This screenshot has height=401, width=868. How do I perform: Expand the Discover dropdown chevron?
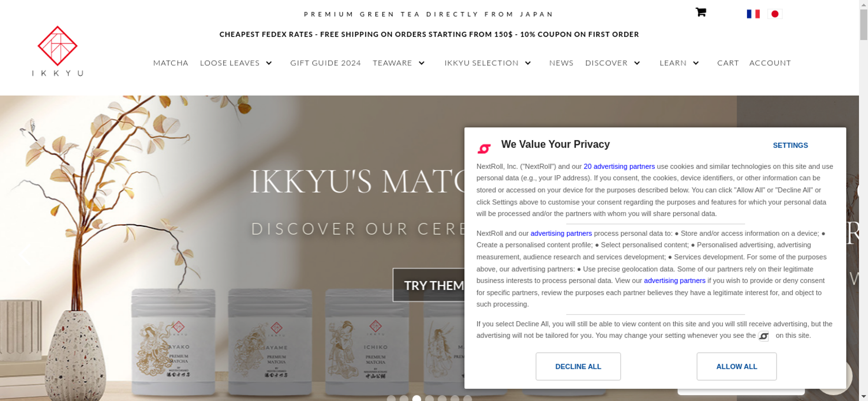tap(637, 63)
